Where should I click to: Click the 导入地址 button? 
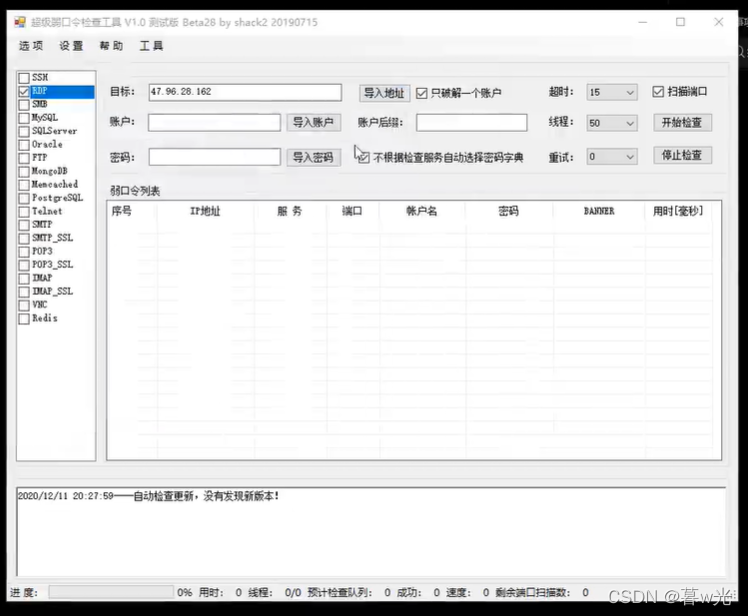pos(384,93)
